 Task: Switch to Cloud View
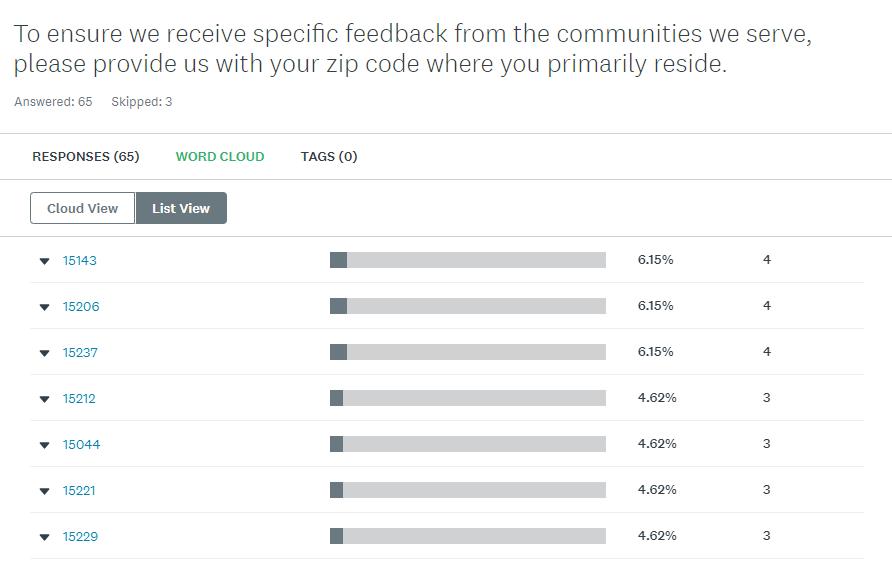pyautogui.click(x=83, y=208)
